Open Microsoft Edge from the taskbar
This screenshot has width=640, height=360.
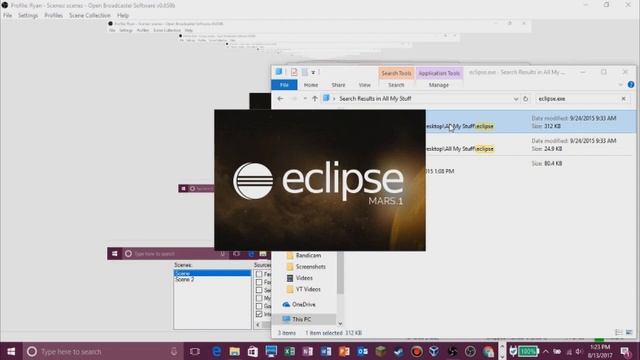[217, 351]
